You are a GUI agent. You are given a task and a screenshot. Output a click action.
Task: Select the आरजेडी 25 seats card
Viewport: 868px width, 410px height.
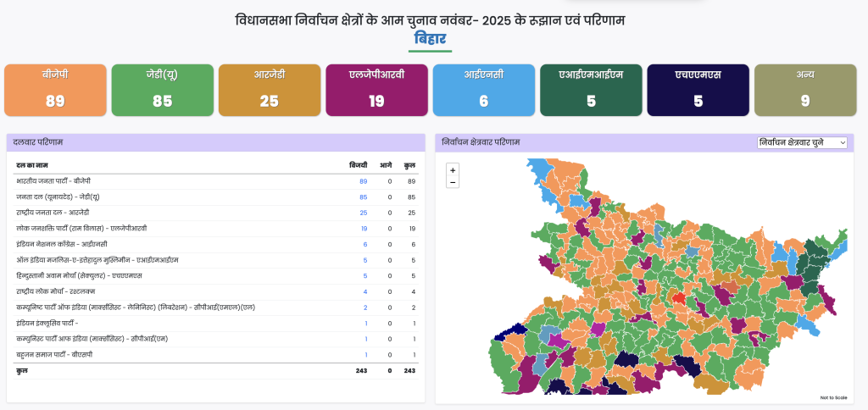coord(269,90)
